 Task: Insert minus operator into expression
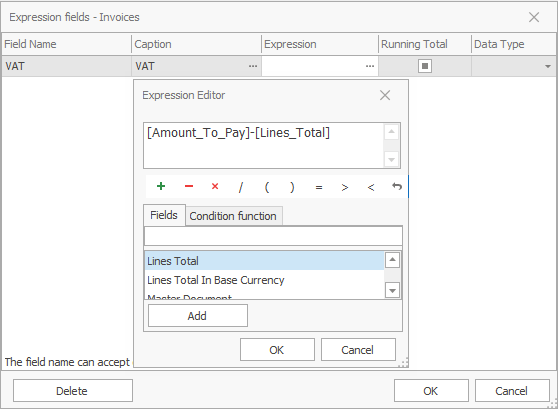[x=189, y=187]
